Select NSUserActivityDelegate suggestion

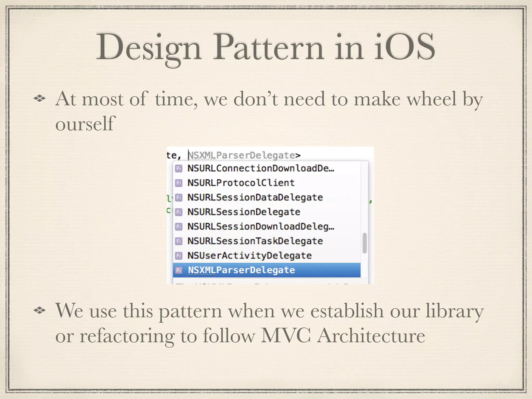[267, 256]
